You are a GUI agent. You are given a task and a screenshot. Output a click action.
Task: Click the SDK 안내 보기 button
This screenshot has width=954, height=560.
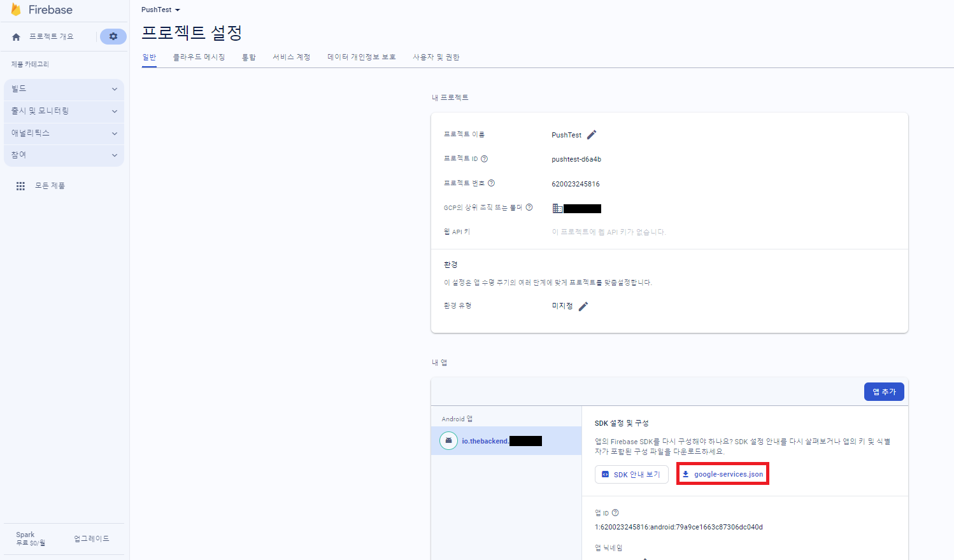(632, 475)
